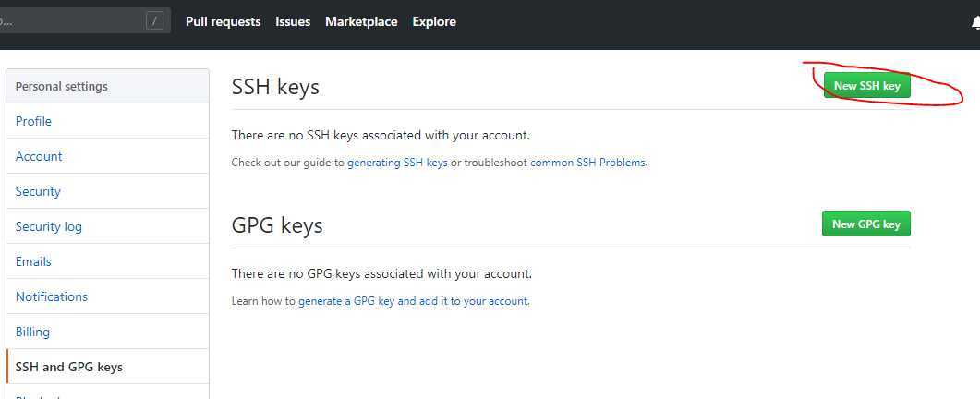This screenshot has height=399, width=980.
Task: Click 'There are no SSH keys' message
Action: (x=381, y=135)
